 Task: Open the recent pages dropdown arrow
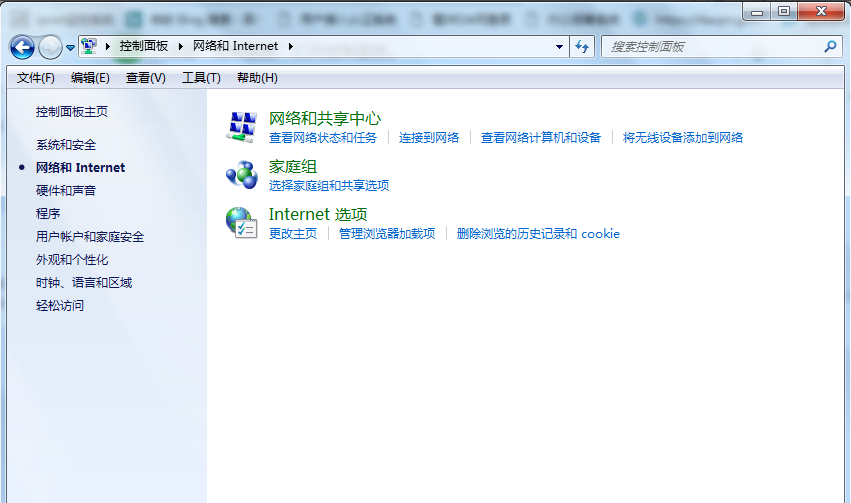click(x=70, y=47)
